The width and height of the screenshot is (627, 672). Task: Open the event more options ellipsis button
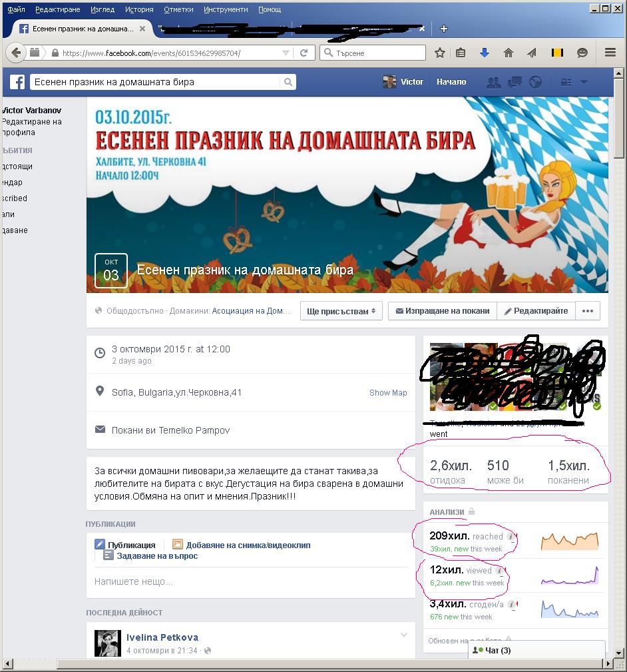pyautogui.click(x=587, y=311)
